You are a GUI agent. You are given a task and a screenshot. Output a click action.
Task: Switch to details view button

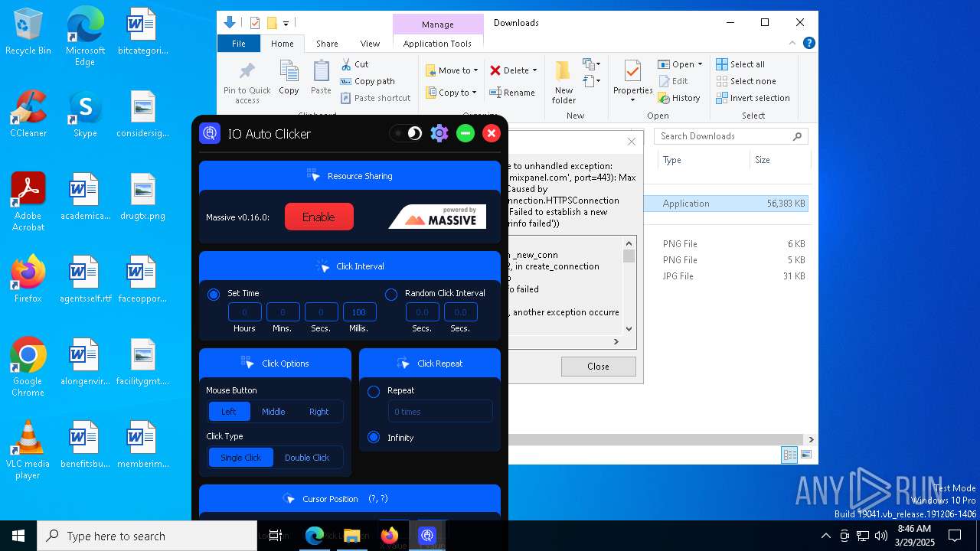pyautogui.click(x=789, y=455)
